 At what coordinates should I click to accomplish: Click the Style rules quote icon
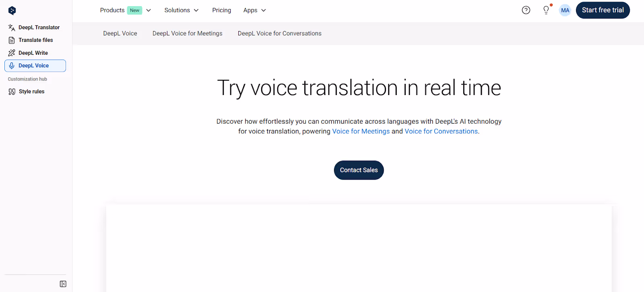coord(12,92)
